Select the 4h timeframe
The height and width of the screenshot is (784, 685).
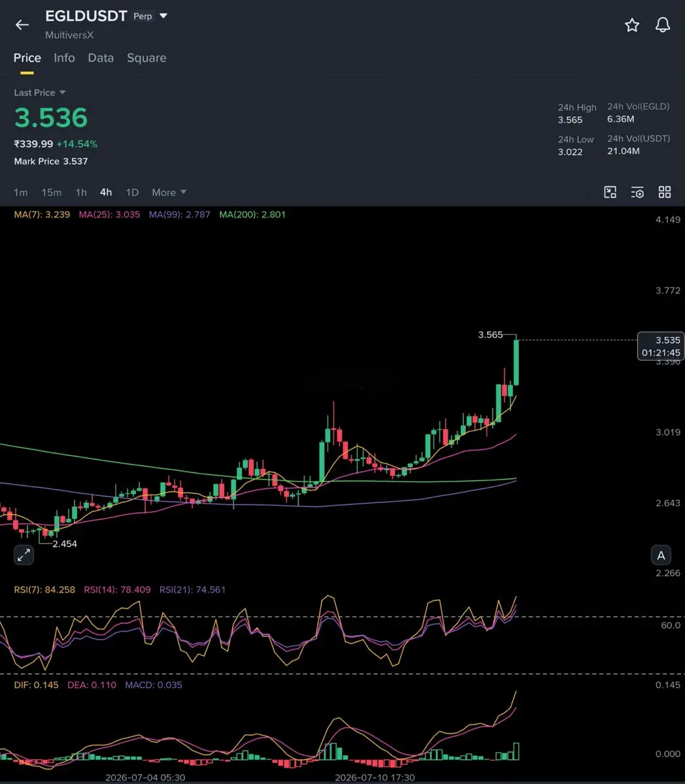(x=106, y=192)
